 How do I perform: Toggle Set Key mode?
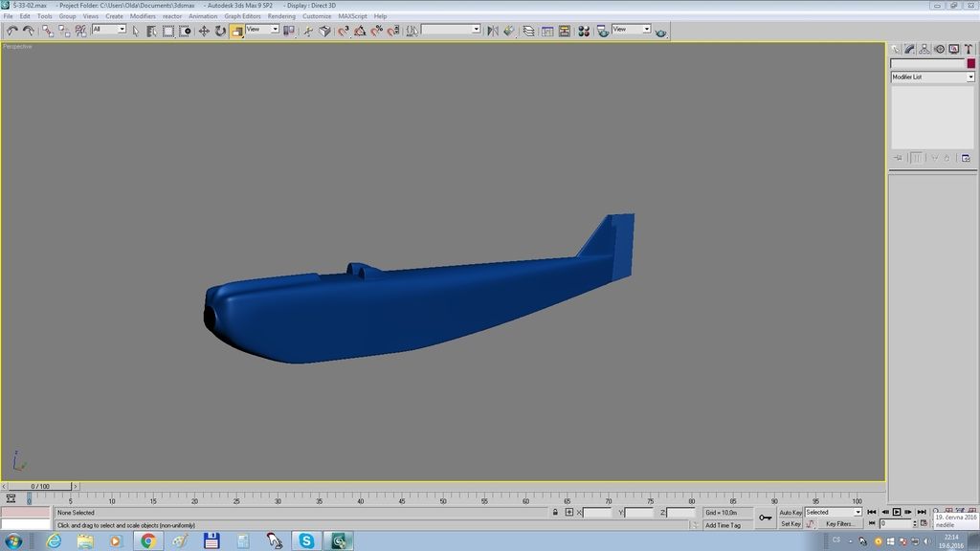pos(791,524)
